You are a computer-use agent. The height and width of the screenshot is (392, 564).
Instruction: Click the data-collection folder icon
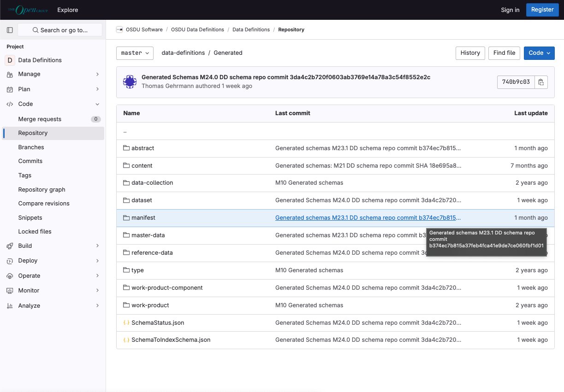126,182
